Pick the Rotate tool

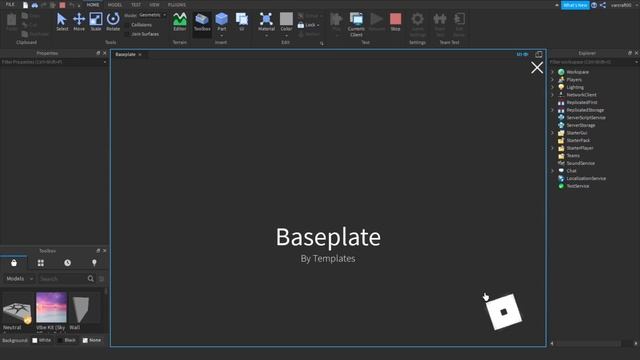click(113, 22)
